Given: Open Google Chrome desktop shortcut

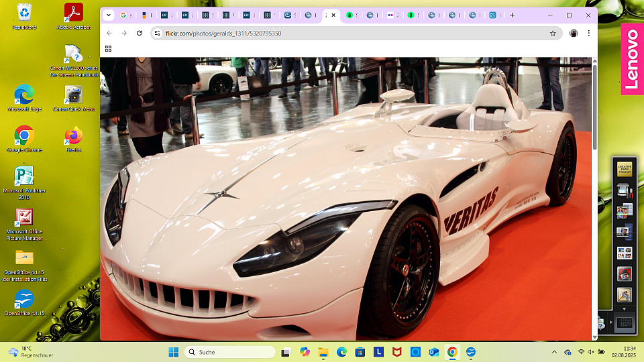Looking at the screenshot, I should click(24, 139).
